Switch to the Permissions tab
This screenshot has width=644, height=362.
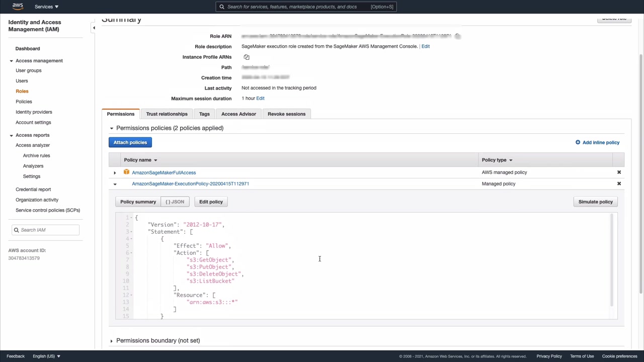pos(121,114)
